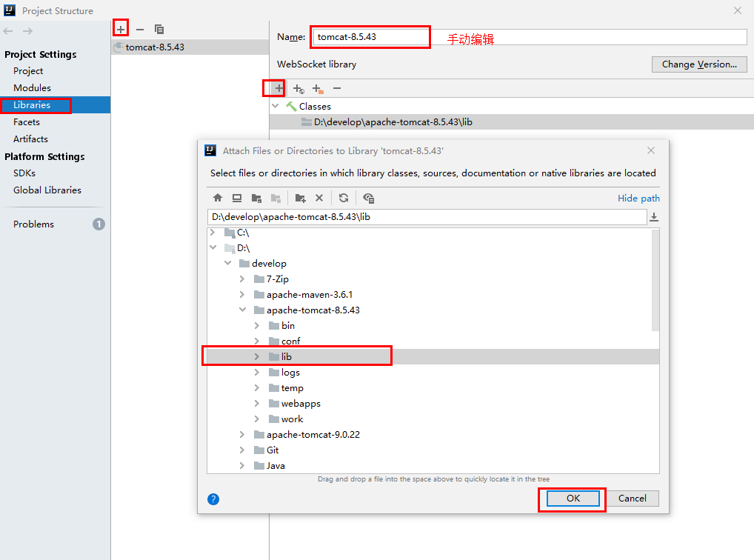Select the work folder

[x=292, y=419]
